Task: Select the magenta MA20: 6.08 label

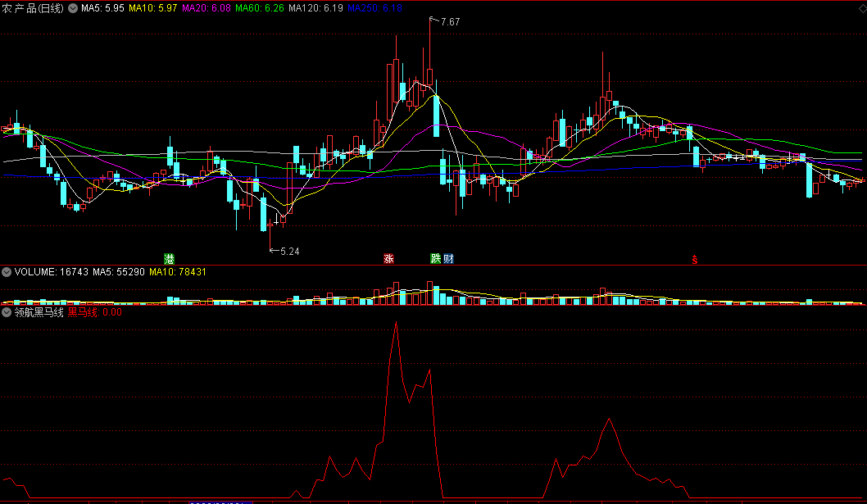Action: coord(207,8)
